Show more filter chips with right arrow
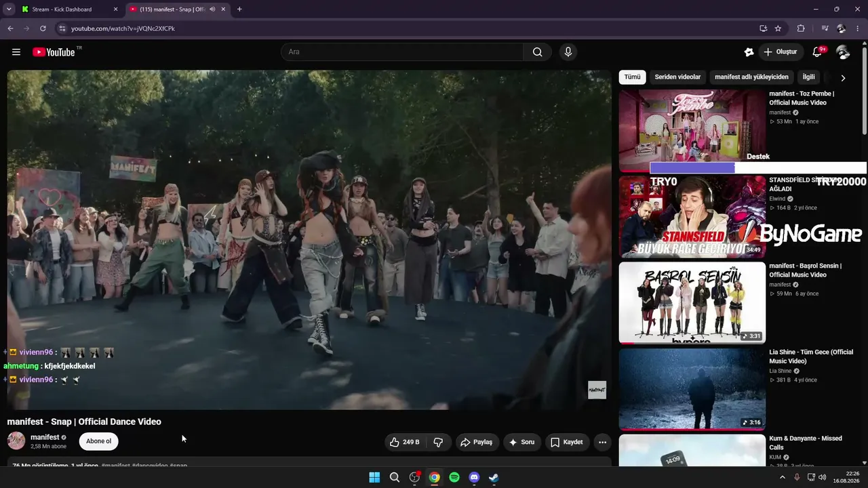868x488 pixels. pyautogui.click(x=843, y=78)
